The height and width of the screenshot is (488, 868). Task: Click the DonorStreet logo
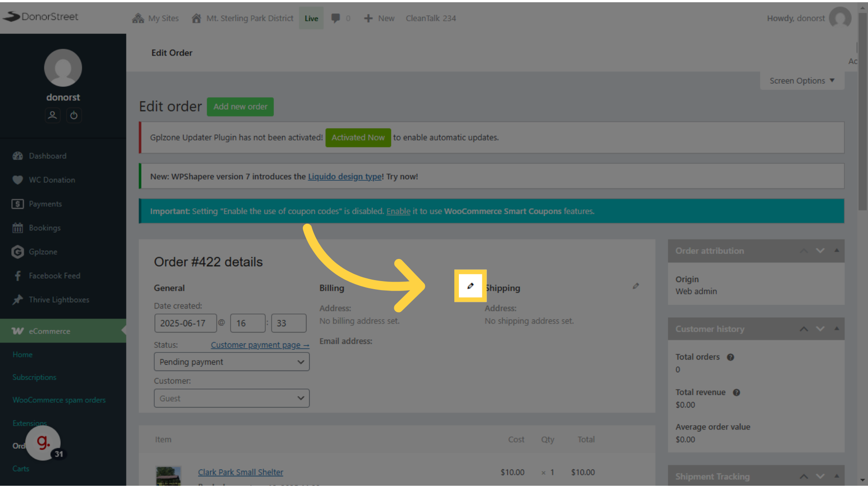[41, 17]
